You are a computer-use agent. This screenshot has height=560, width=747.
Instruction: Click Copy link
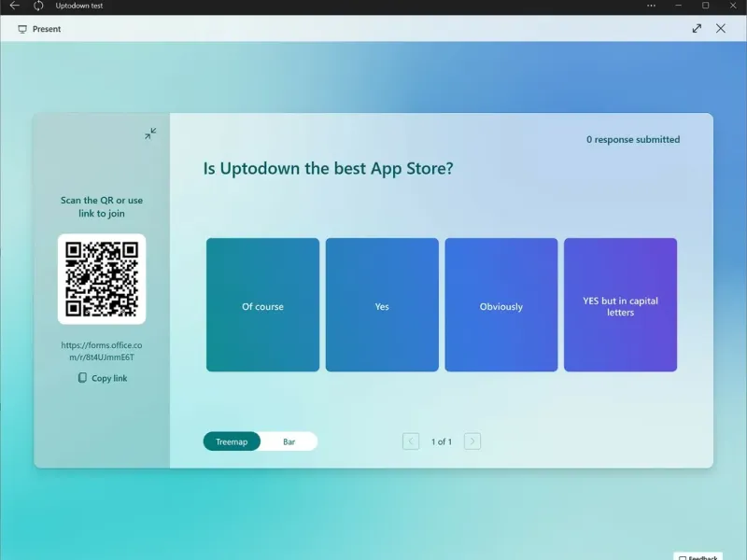click(x=103, y=378)
